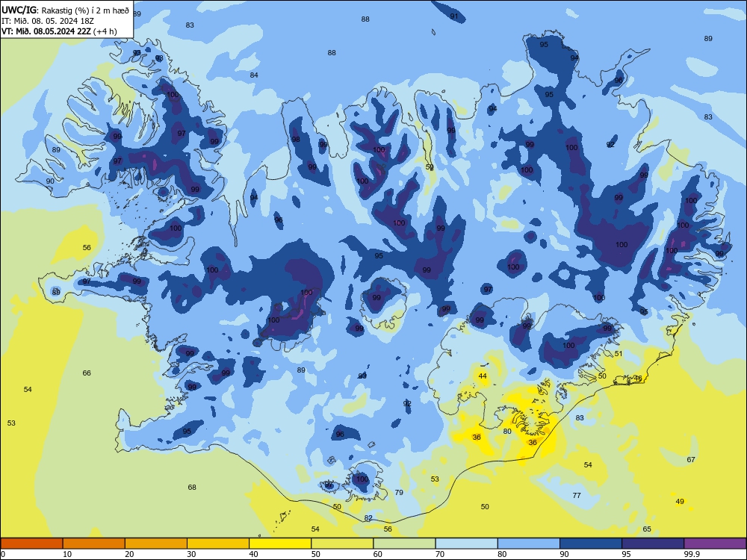This screenshot has width=747, height=560.
Task: Click the humidity value '79' on the map
Action: click(399, 492)
